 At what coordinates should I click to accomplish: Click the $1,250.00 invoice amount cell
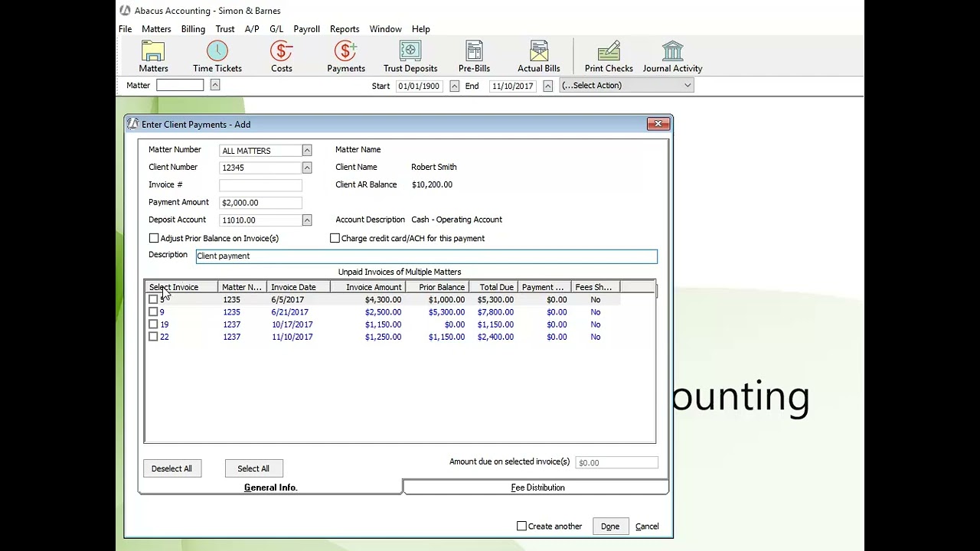point(383,337)
